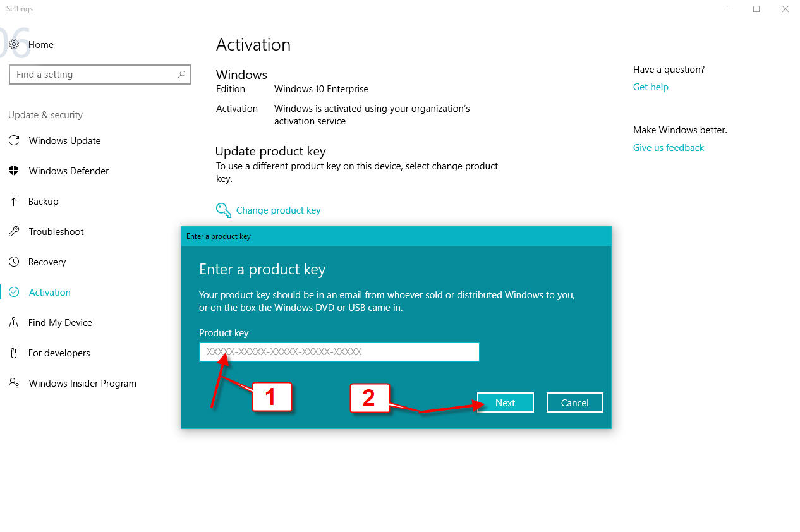Click the Backup upload arrow icon

pyautogui.click(x=14, y=202)
